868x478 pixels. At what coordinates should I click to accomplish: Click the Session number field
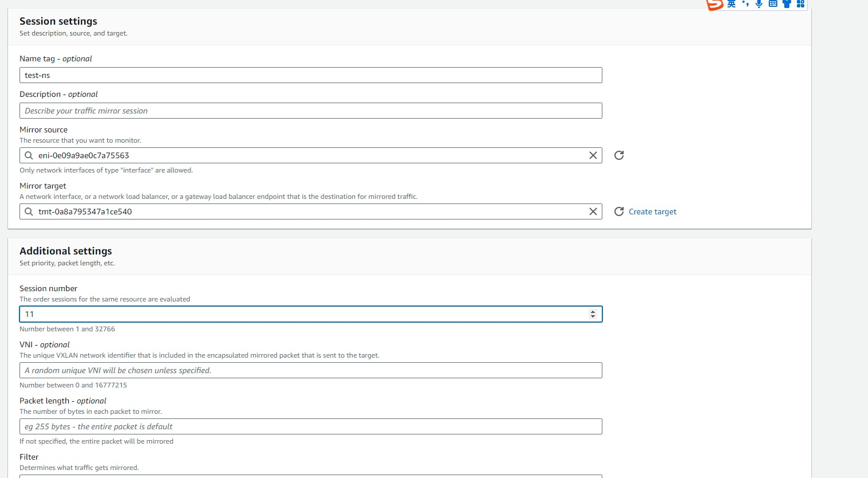point(304,314)
